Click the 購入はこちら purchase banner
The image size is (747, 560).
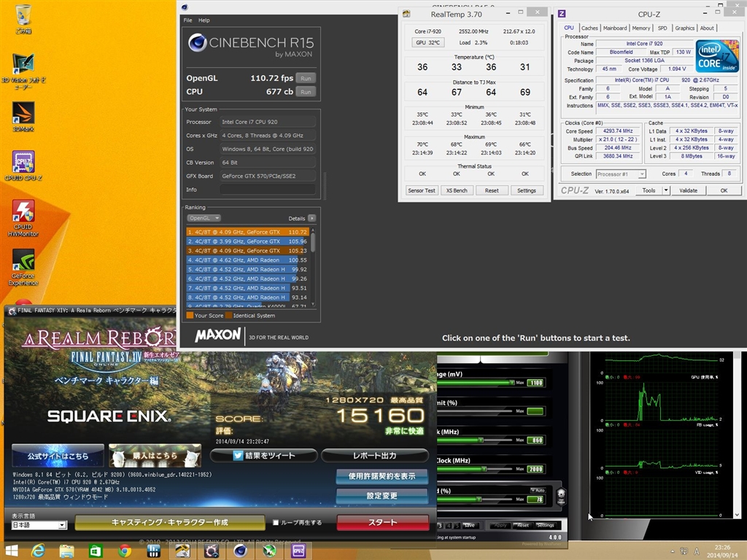155,456
